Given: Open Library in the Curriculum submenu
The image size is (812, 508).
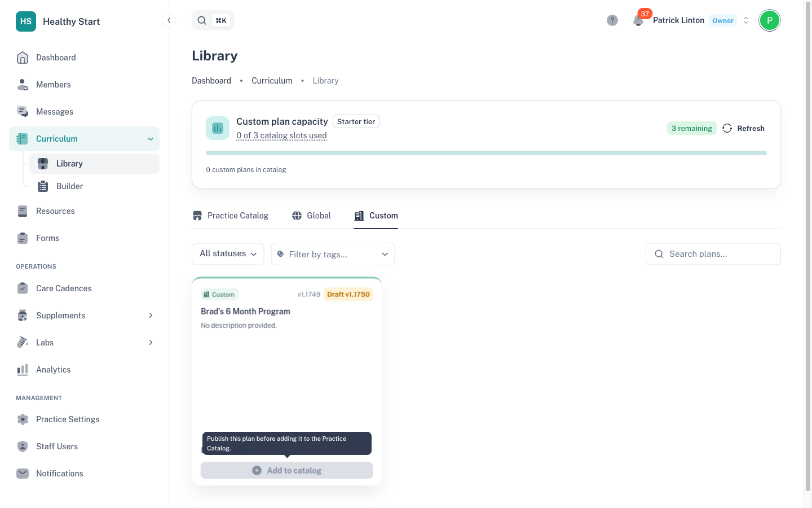Looking at the screenshot, I should [x=94, y=164].
